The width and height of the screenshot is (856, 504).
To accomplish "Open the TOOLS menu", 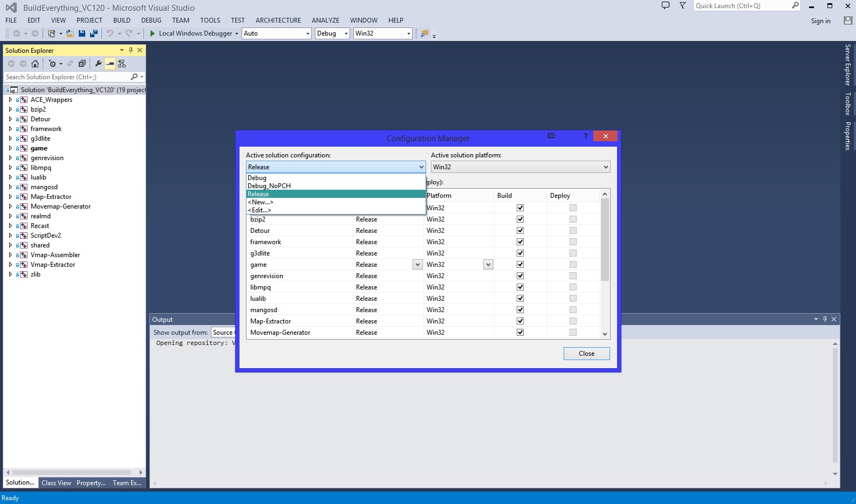I will (210, 20).
